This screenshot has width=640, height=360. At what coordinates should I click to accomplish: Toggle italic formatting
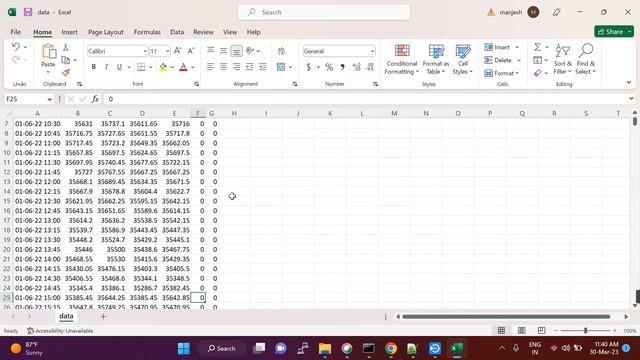106,67
